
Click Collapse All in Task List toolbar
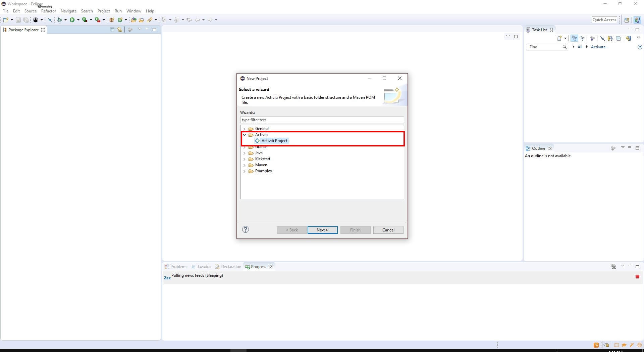pos(618,38)
